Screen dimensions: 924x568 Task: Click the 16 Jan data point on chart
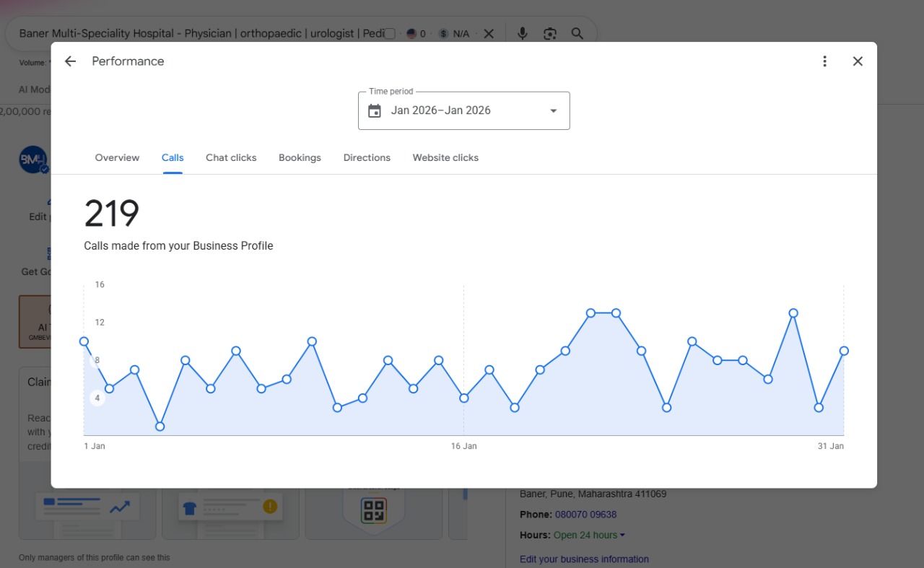click(x=464, y=398)
